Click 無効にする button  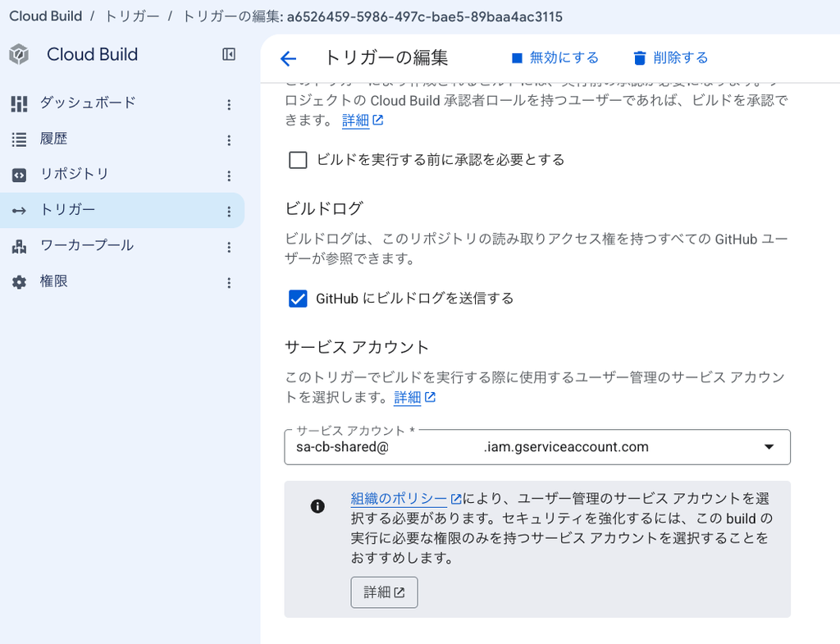(x=555, y=58)
